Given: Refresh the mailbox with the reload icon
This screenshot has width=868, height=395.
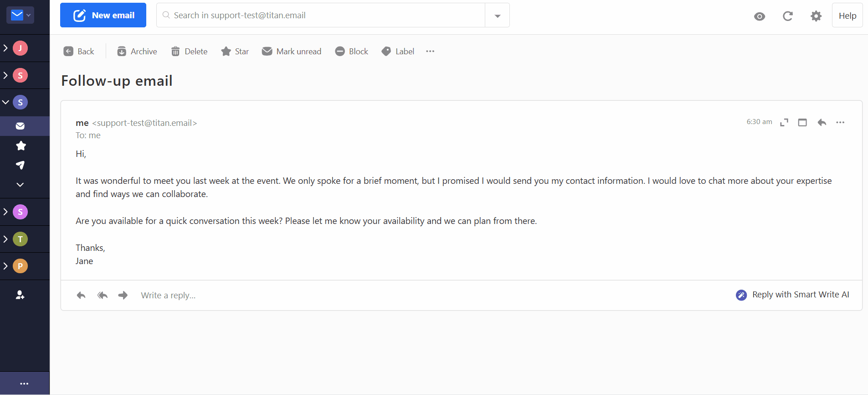Looking at the screenshot, I should (788, 16).
